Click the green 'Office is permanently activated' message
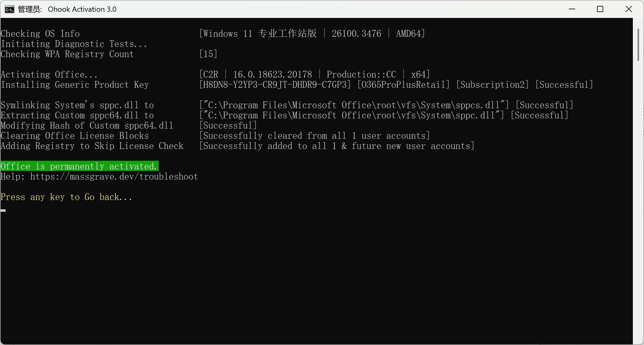 point(79,166)
